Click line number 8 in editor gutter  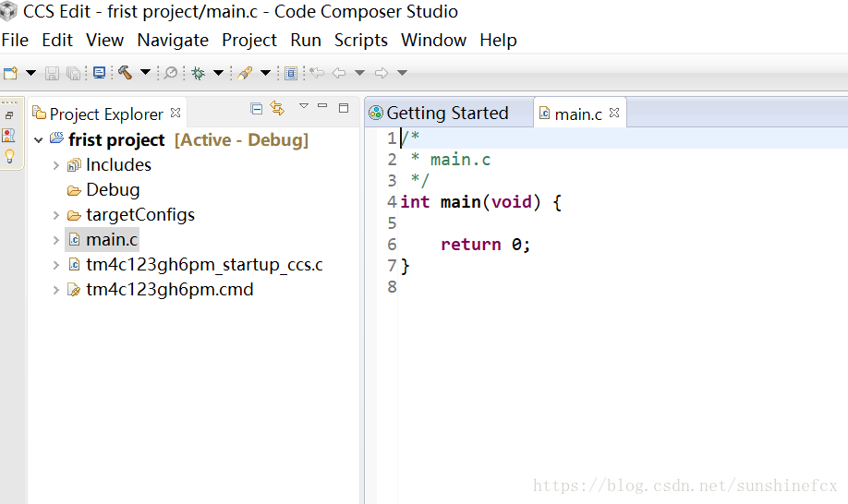coord(392,287)
